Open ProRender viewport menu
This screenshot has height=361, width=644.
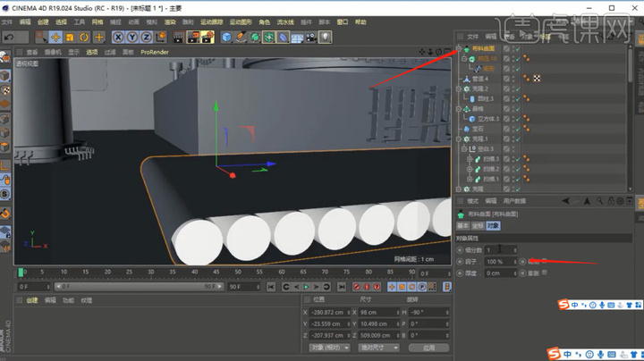pos(155,52)
